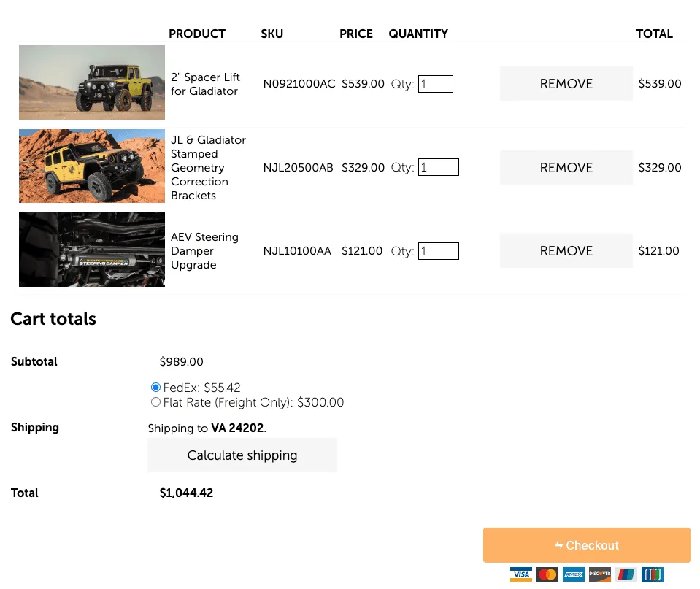This screenshot has width=700, height=589.
Task: Select SKU NJL20500AB text
Action: tap(299, 167)
